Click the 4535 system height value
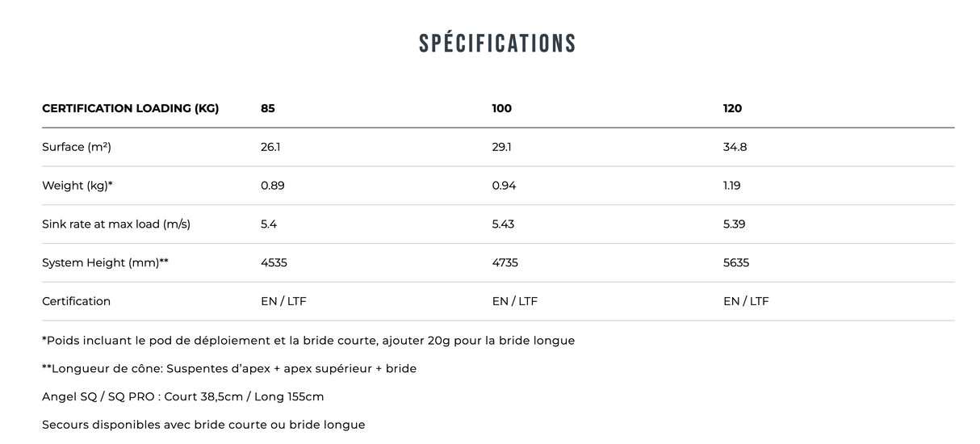 click(x=274, y=263)
